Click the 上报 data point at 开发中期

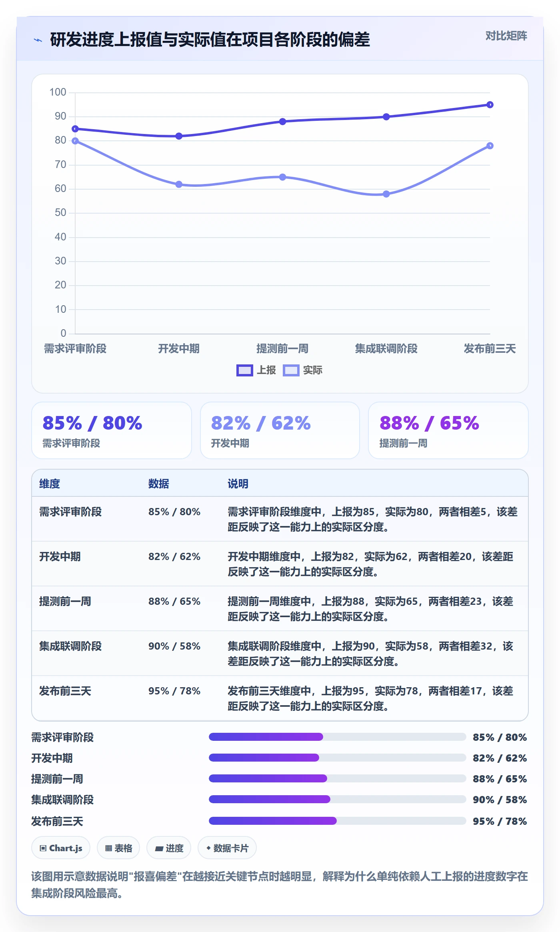[179, 136]
